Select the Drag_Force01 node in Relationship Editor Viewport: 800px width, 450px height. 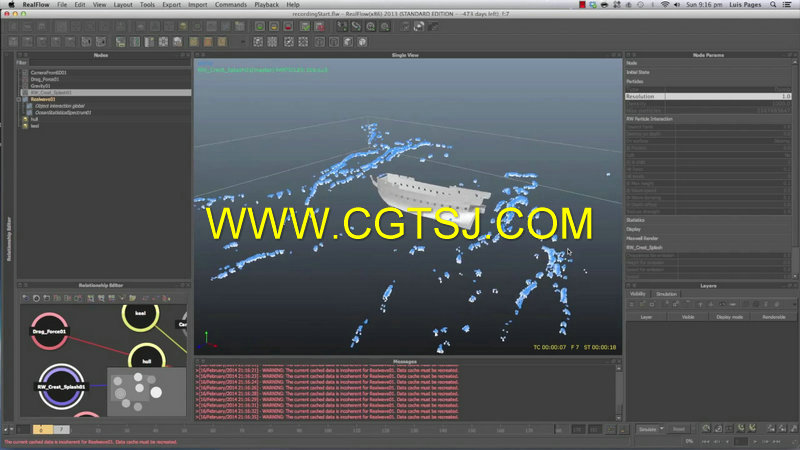[49, 331]
